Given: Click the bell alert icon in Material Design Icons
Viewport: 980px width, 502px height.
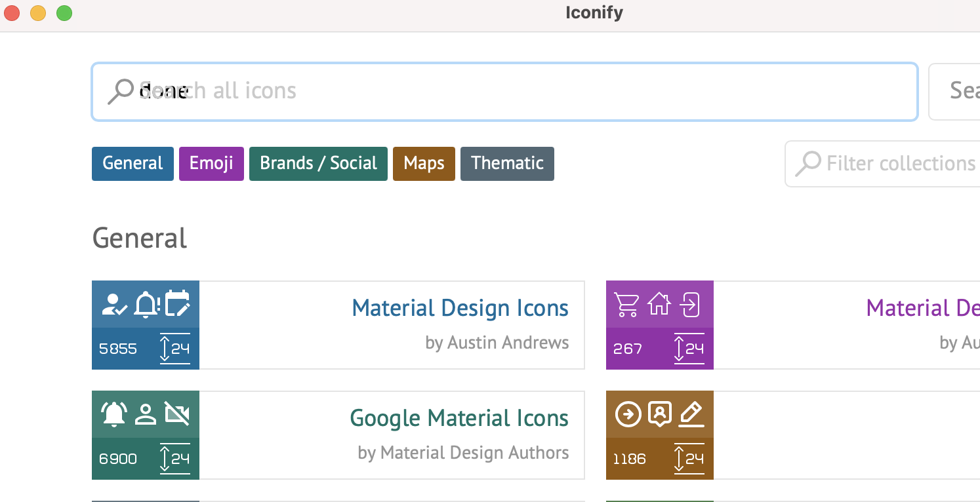Looking at the screenshot, I should pyautogui.click(x=146, y=303).
